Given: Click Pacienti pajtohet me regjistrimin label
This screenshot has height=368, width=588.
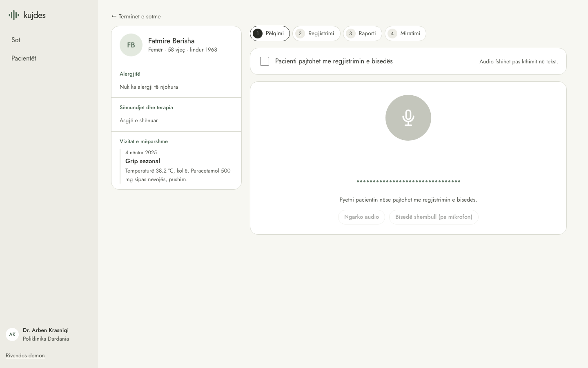Looking at the screenshot, I should pyautogui.click(x=334, y=61).
